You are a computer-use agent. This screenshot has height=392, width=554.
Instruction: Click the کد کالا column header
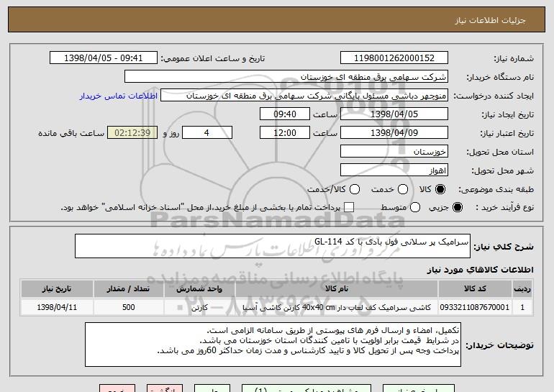(x=475, y=289)
